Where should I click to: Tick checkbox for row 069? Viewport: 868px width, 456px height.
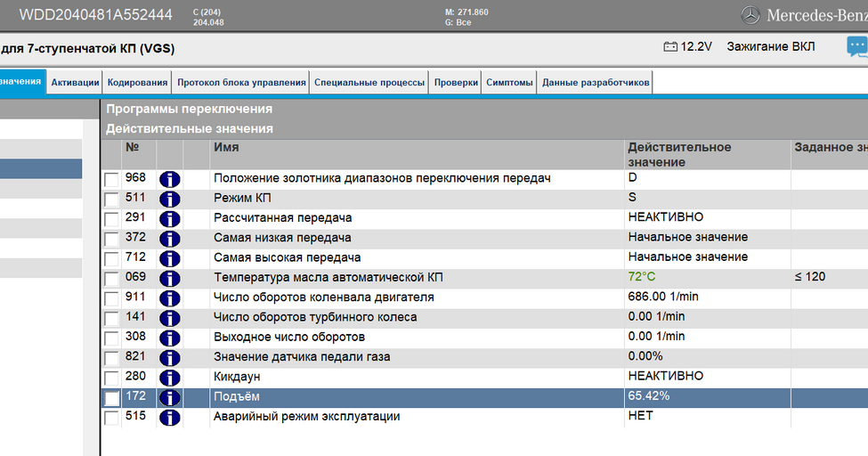(111, 280)
